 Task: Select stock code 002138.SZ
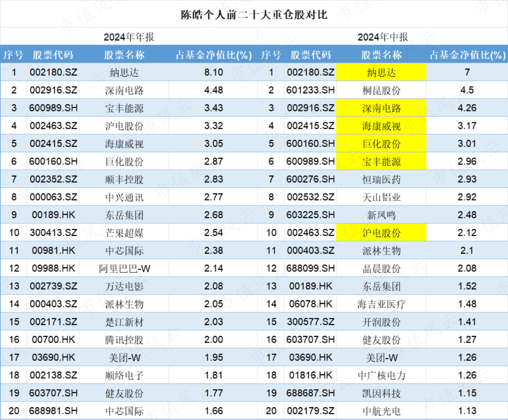(x=53, y=375)
